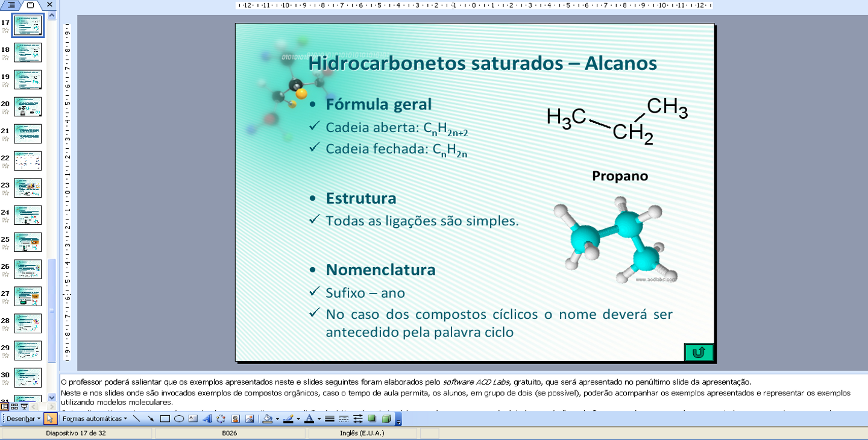Select the Line drawing tool
868x440 pixels.
coord(137,418)
